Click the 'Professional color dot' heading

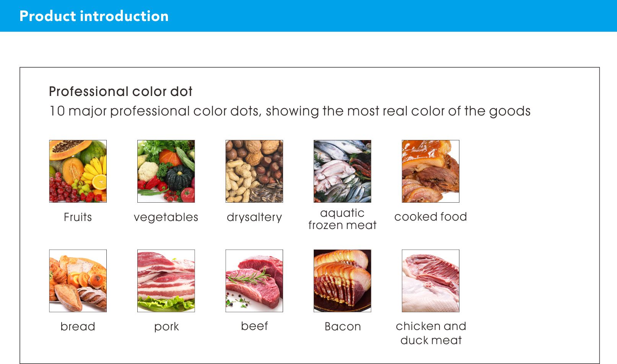pos(120,92)
